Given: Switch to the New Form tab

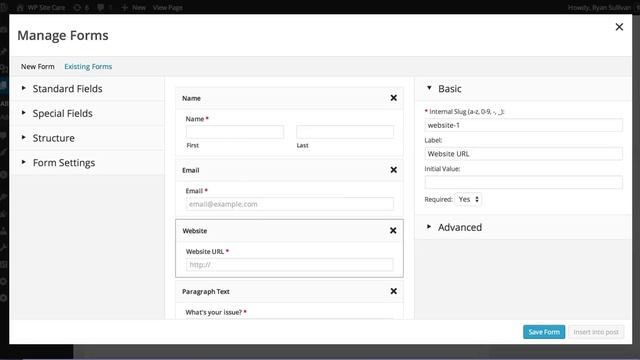Looking at the screenshot, I should pos(38,67).
